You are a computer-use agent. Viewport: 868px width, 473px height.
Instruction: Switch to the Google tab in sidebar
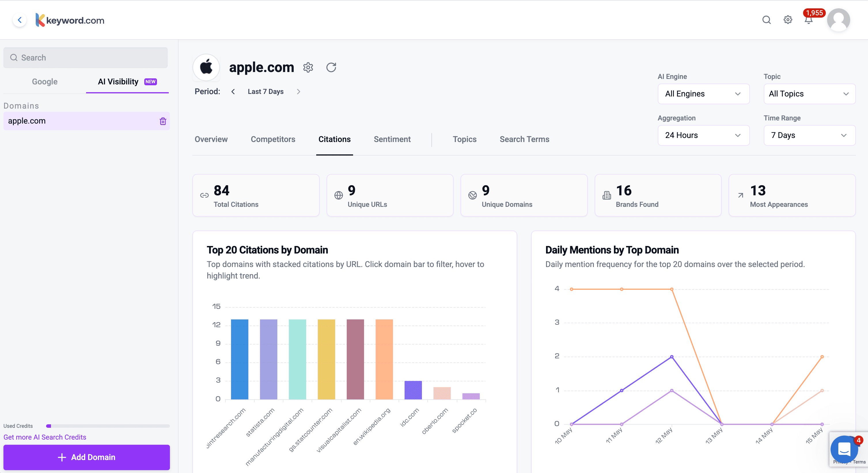(44, 82)
